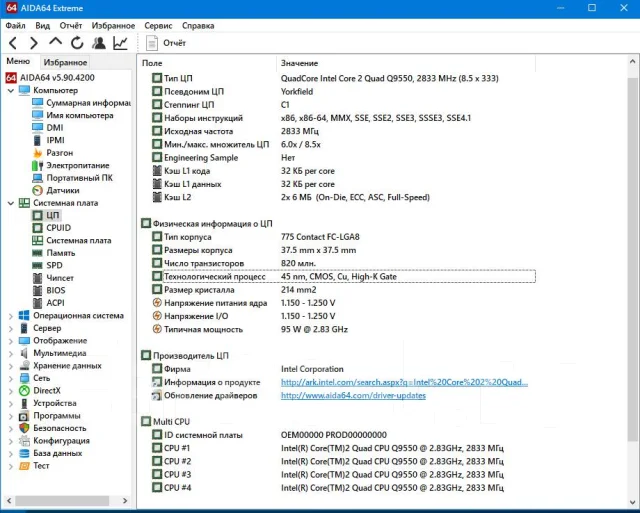Viewport: 640px width, 513px height.
Task: Click the Значение column header
Action: (406, 63)
